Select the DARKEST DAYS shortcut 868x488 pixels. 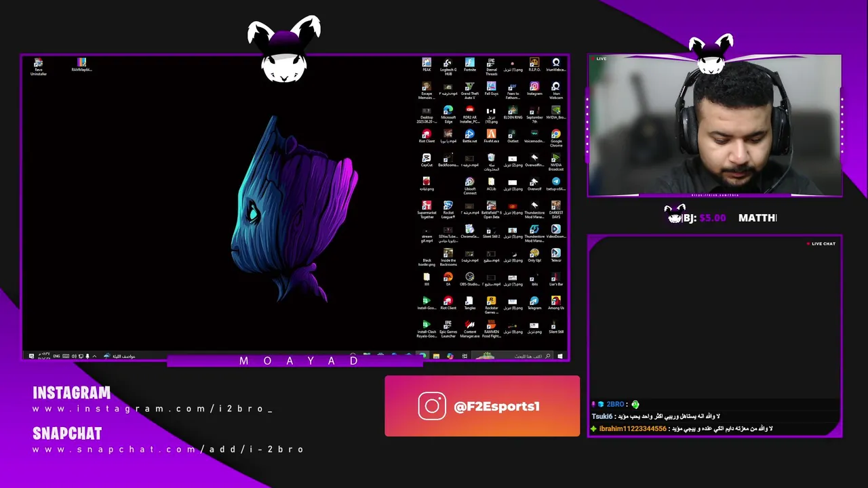pyautogui.click(x=556, y=209)
